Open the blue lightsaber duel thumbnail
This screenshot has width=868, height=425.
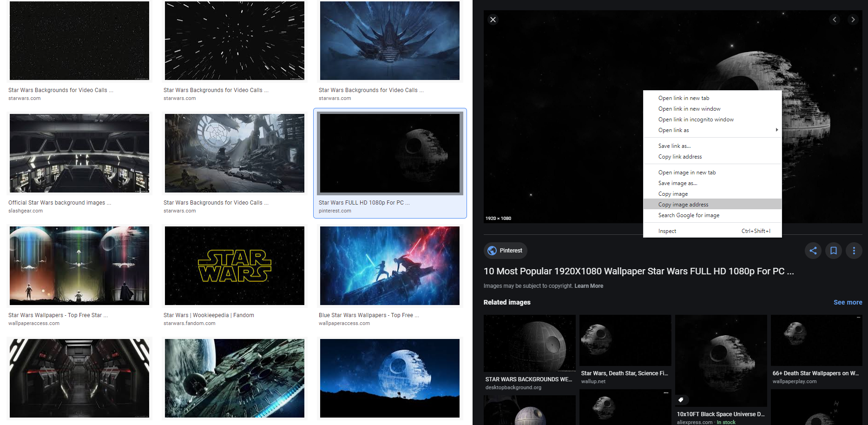[390, 266]
